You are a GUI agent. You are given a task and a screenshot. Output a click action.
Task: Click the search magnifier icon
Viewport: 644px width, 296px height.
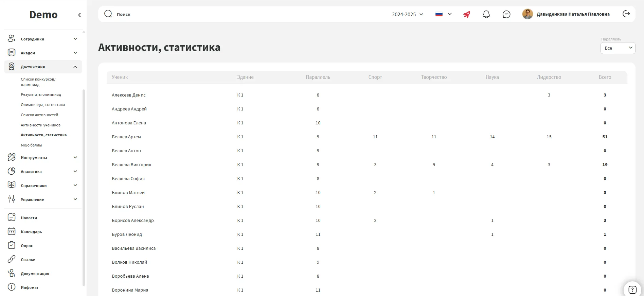click(108, 14)
